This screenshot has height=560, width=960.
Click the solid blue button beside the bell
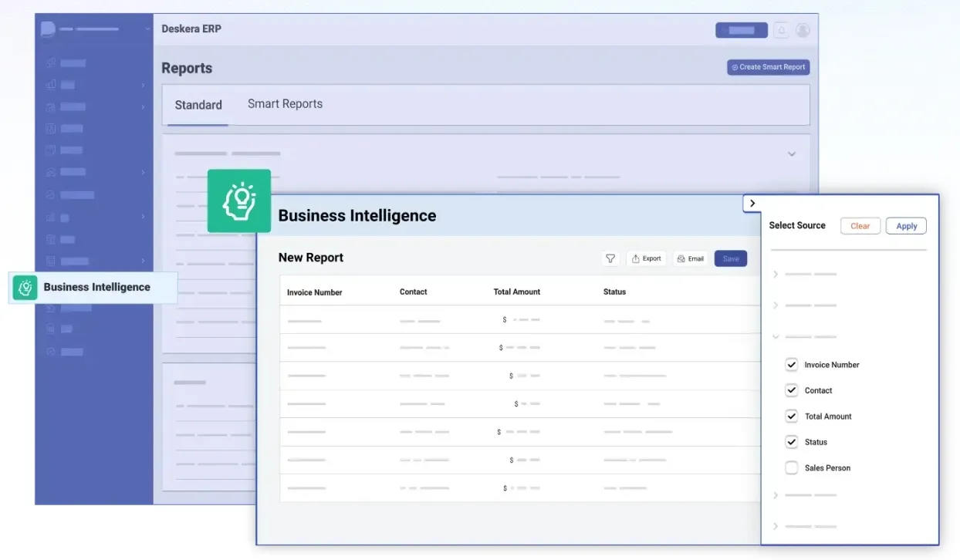click(x=742, y=30)
